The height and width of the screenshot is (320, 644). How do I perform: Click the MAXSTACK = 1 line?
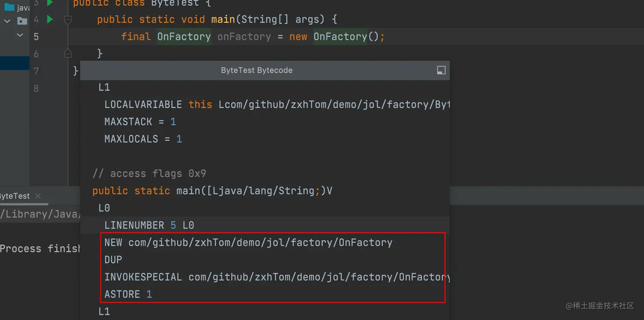140,122
